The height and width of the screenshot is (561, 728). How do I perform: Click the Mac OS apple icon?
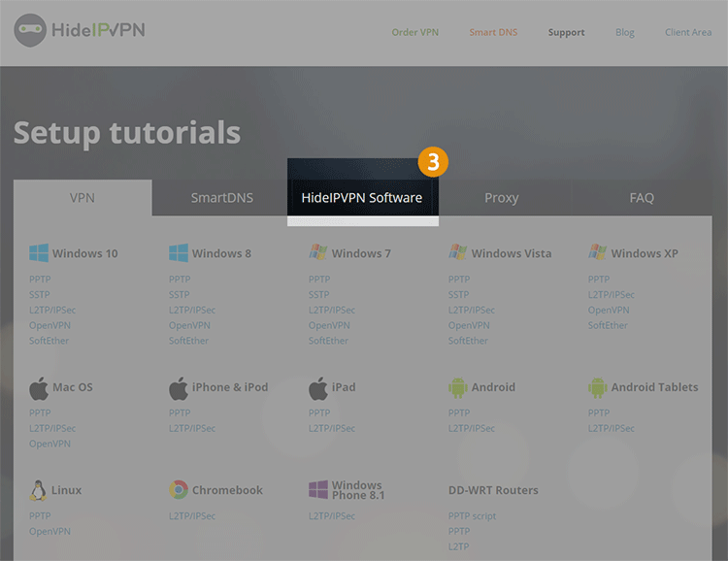click(39, 388)
